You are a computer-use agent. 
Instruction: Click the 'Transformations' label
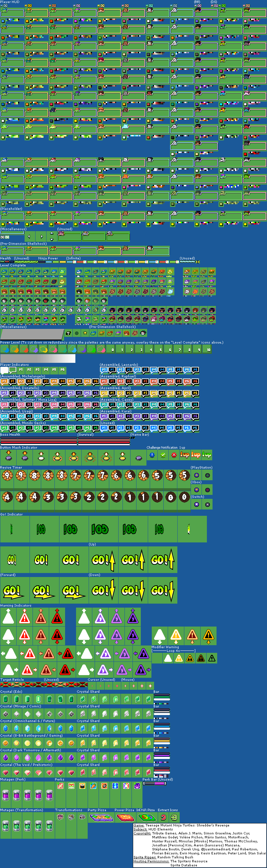(x=69, y=810)
